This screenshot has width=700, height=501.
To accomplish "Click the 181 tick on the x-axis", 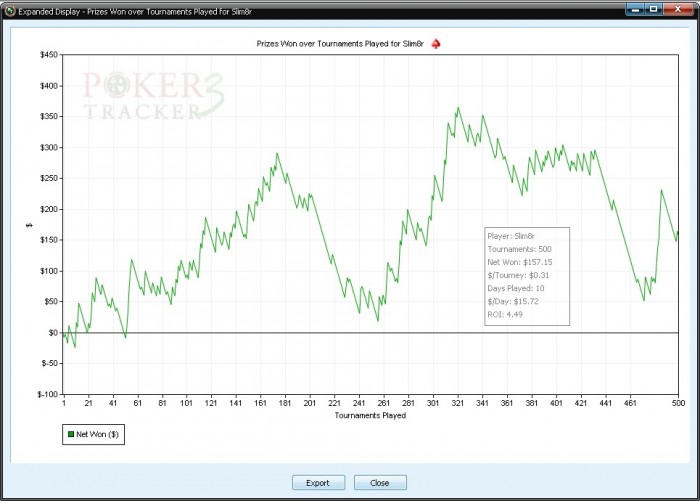I will pos(285,403).
